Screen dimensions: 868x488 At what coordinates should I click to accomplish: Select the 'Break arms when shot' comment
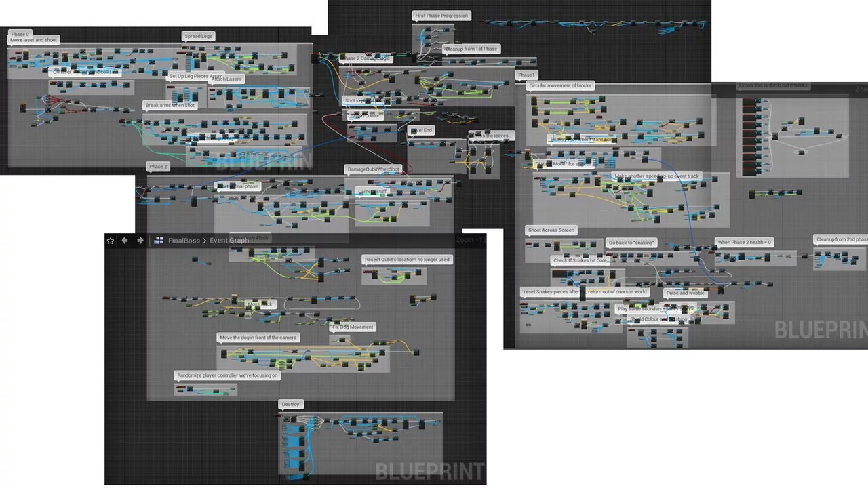tap(170, 106)
